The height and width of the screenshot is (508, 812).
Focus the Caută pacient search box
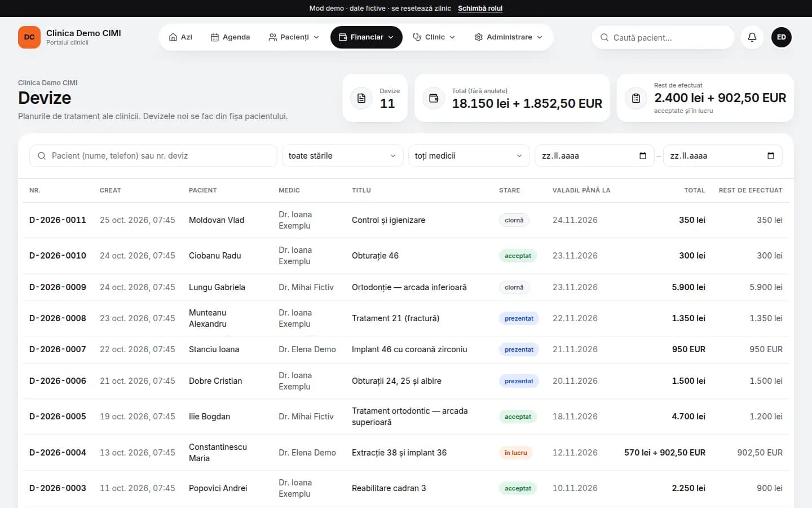663,37
